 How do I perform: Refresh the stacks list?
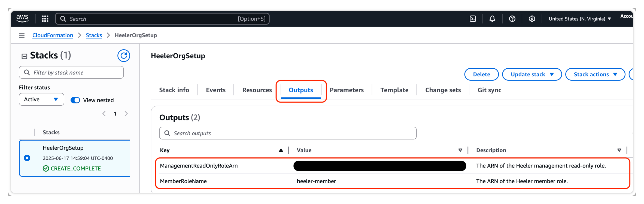[124, 56]
